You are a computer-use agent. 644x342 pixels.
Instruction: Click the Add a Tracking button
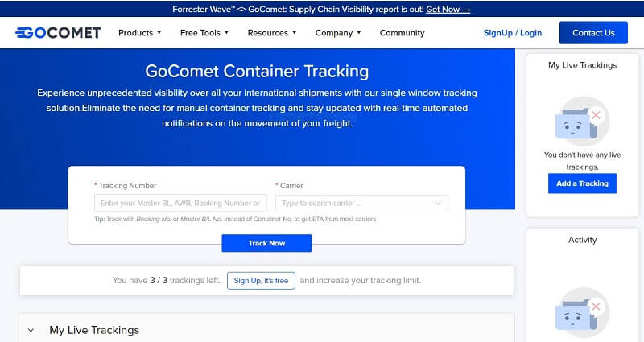(x=582, y=183)
